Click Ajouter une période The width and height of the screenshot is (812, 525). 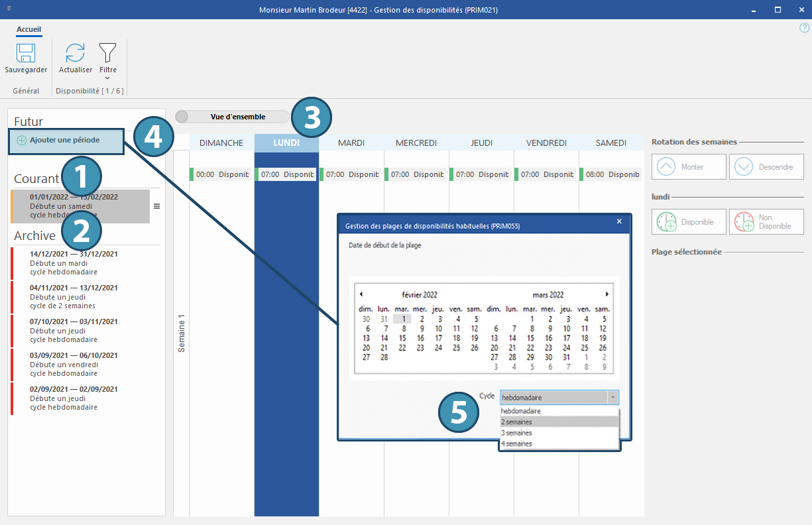(x=65, y=141)
